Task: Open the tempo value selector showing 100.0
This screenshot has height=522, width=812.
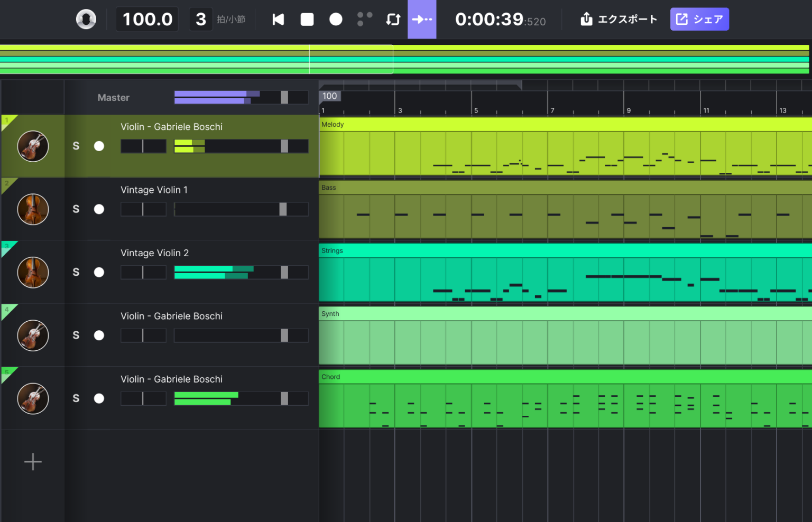Action: click(147, 18)
